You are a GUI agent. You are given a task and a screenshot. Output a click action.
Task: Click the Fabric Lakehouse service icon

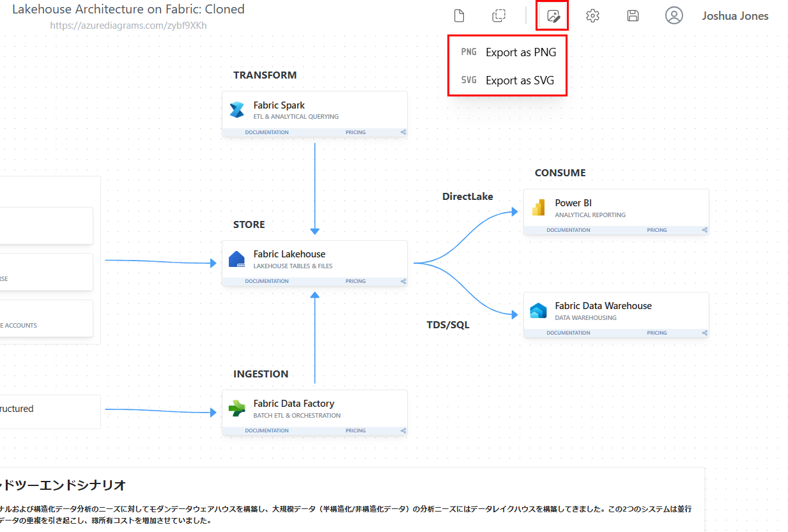237,259
